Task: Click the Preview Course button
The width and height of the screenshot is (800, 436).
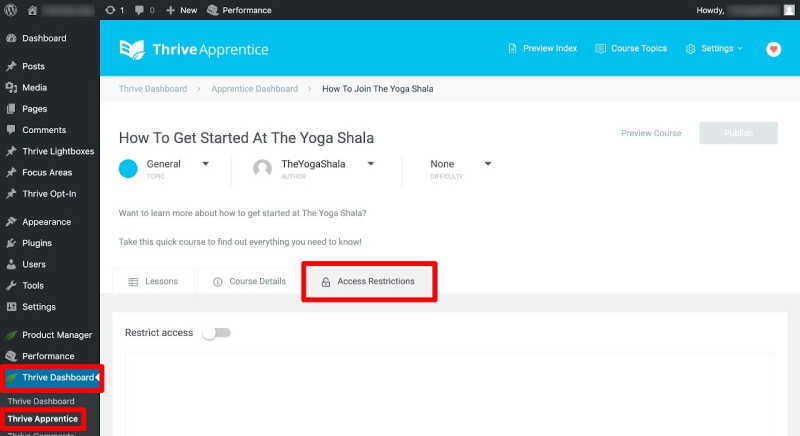Action: tap(651, 133)
